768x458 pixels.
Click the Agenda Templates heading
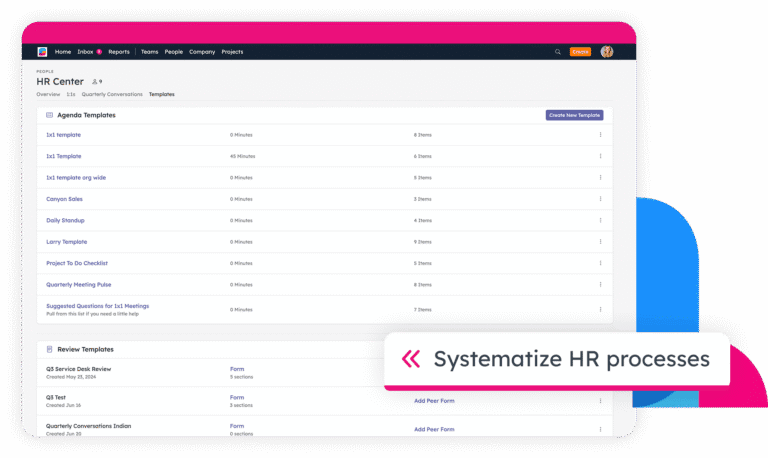(x=86, y=115)
